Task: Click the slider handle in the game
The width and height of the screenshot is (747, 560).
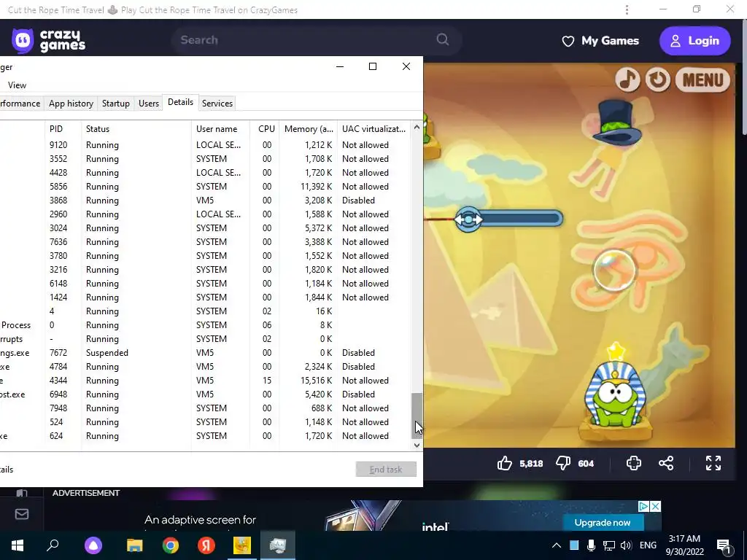Action: [x=468, y=219]
